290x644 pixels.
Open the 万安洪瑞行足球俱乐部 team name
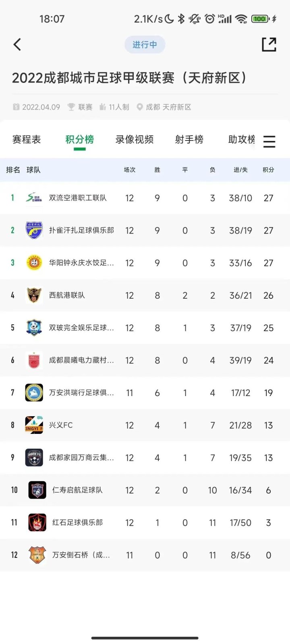[x=81, y=393]
